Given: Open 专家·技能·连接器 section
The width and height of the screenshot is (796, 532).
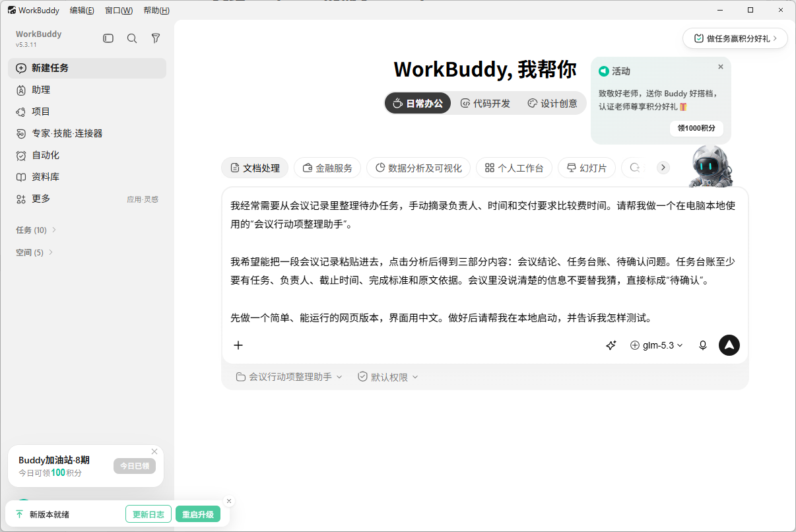Looking at the screenshot, I should point(87,133).
